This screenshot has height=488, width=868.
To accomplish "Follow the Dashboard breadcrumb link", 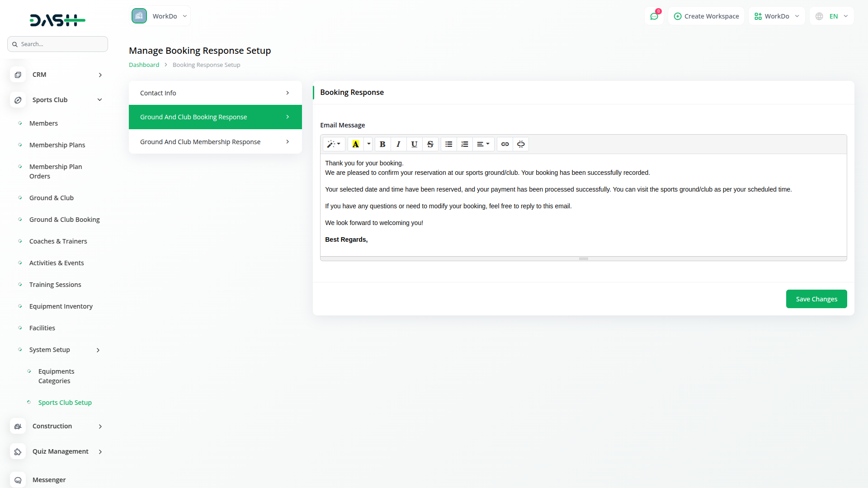I will [144, 65].
